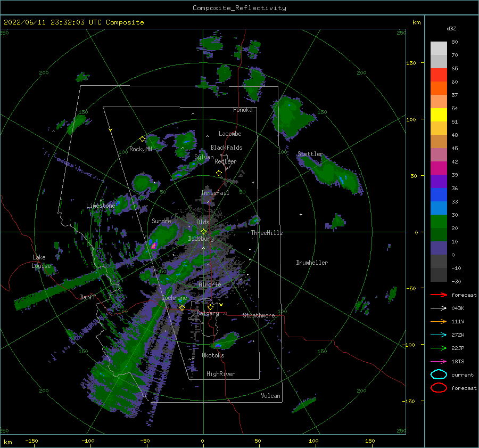Click the Composite_Reflectivity title text

pos(240,8)
